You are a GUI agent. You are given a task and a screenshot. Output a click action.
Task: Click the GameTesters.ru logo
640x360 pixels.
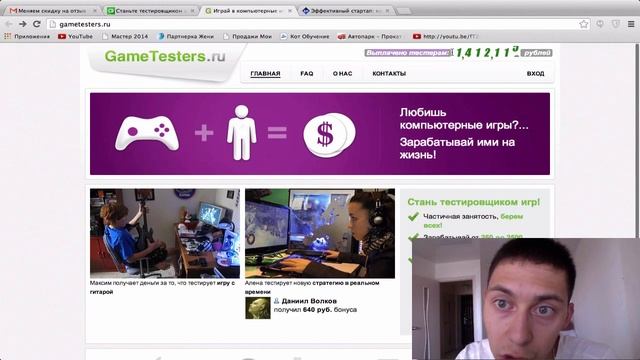[165, 56]
